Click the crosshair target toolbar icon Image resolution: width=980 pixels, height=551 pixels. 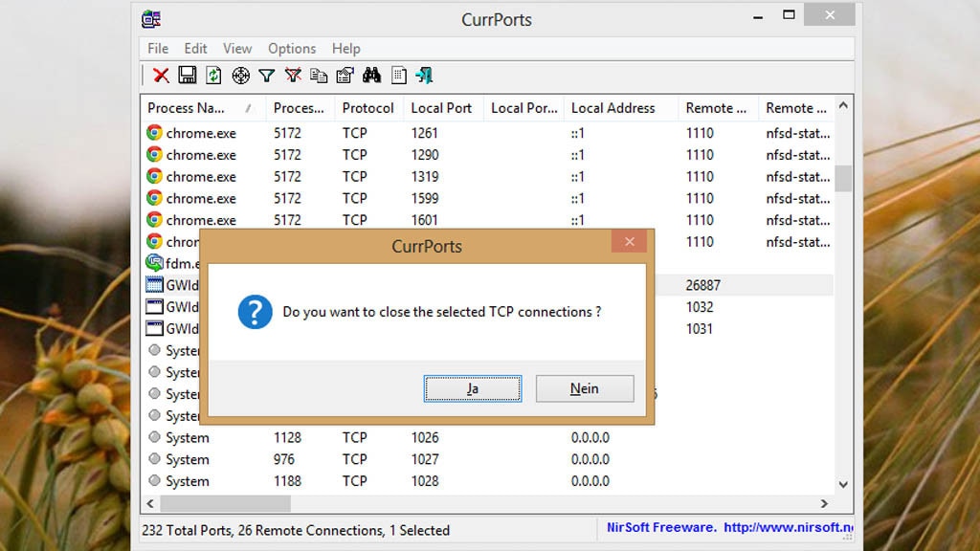tap(240, 76)
